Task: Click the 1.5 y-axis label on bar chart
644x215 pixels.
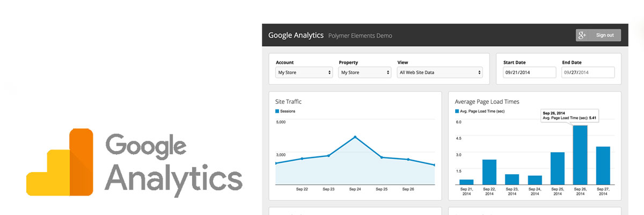Action: [x=458, y=170]
